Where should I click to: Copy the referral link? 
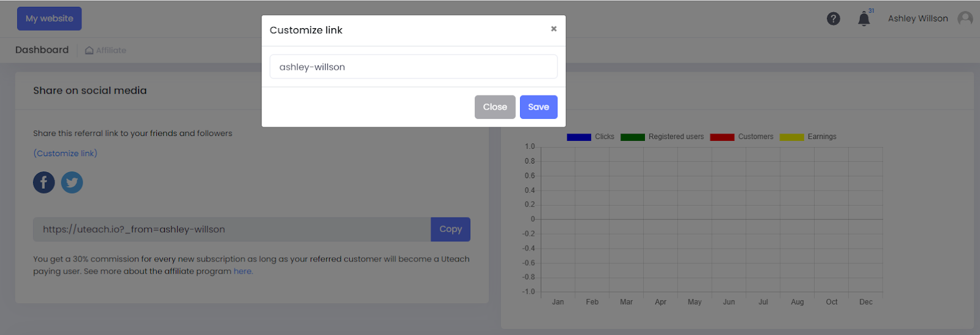coord(451,230)
